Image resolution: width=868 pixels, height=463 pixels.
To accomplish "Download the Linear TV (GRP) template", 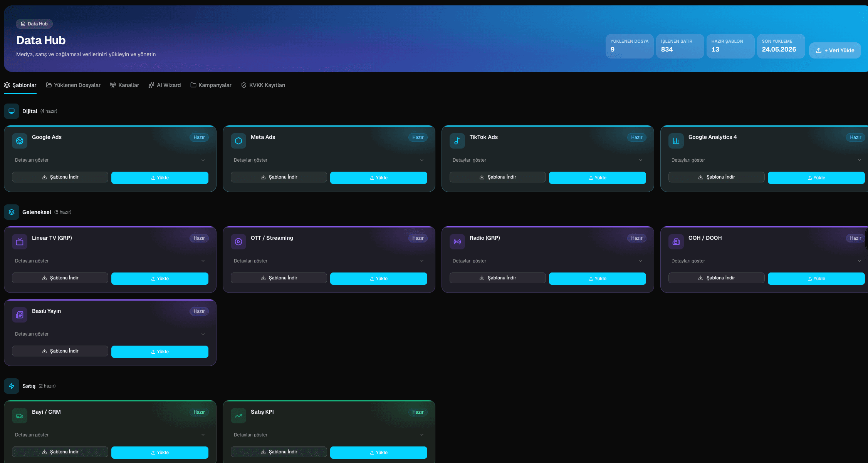I will coord(60,278).
